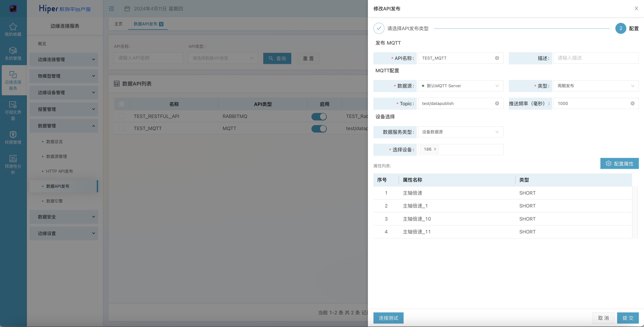The width and height of the screenshot is (644, 327).
Task: Remove device tag 186
Action: coord(435,149)
